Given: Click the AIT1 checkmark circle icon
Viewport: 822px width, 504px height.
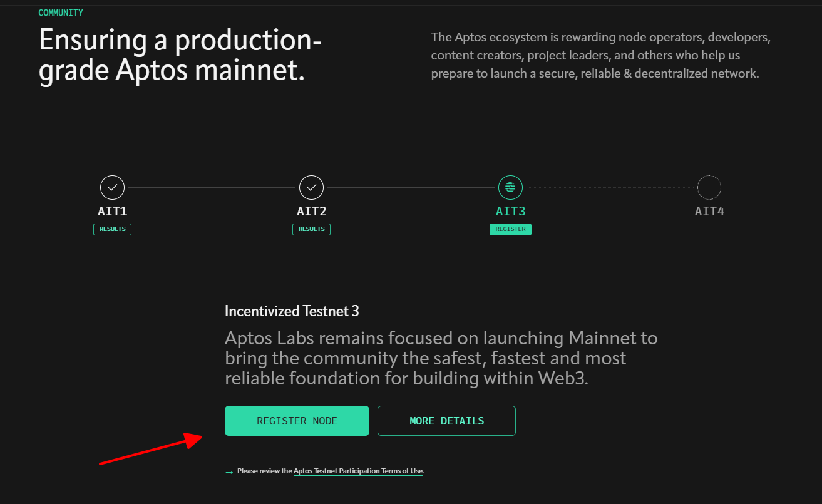Looking at the screenshot, I should 113,187.
